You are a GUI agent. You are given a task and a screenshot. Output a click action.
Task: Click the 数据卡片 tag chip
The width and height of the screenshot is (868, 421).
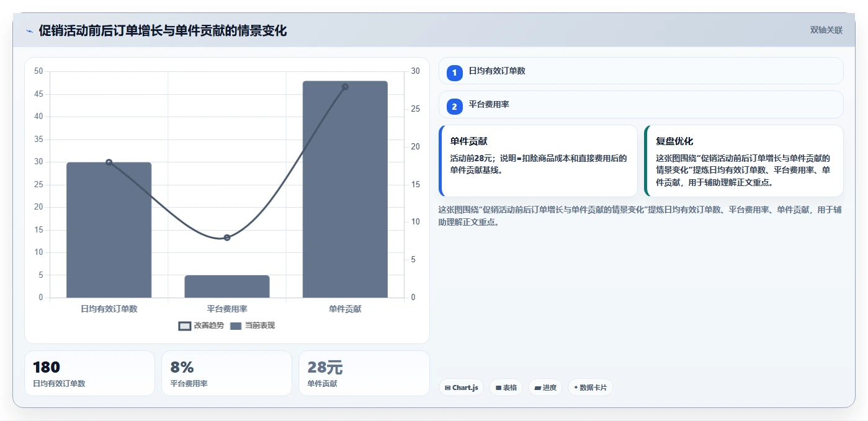591,388
